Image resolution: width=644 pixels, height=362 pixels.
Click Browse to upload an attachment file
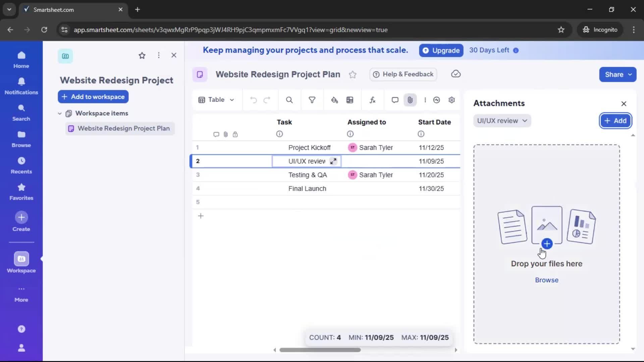coord(546,280)
